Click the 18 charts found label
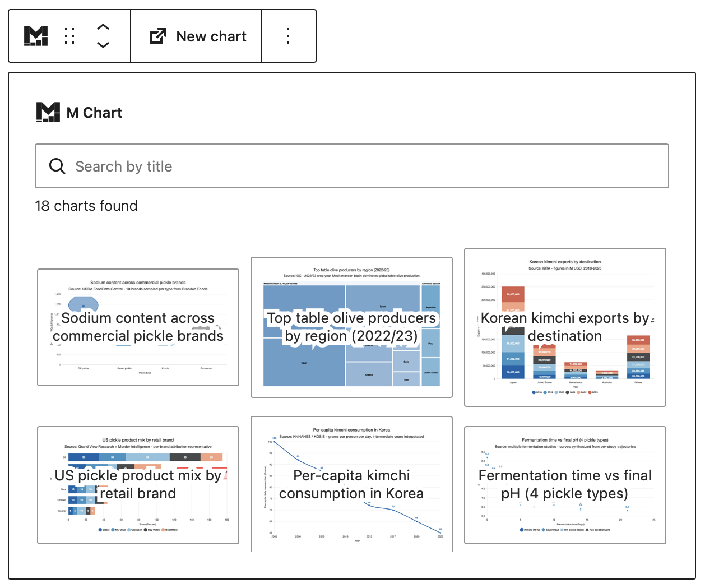Image resolution: width=705 pixels, height=588 pixels. (86, 206)
